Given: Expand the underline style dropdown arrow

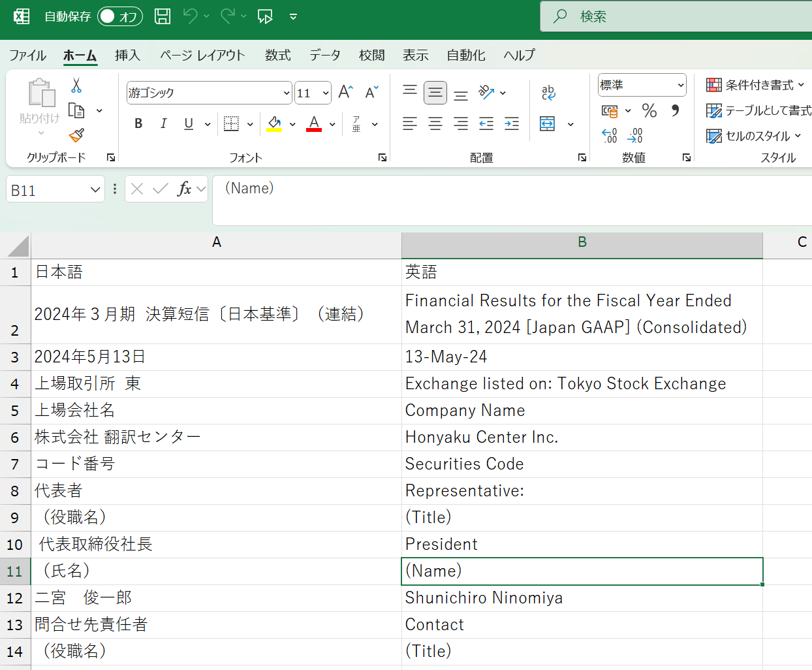Looking at the screenshot, I should (x=208, y=123).
